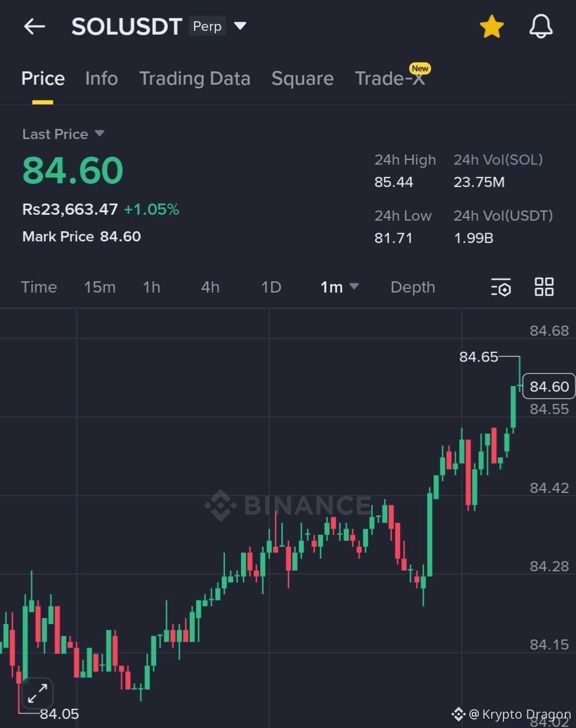This screenshot has height=728, width=576.
Task: Open the SOLUSDT pair selector arrow
Action: (240, 26)
